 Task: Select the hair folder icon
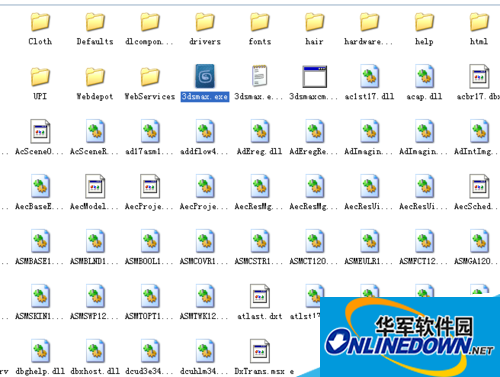[x=315, y=22]
